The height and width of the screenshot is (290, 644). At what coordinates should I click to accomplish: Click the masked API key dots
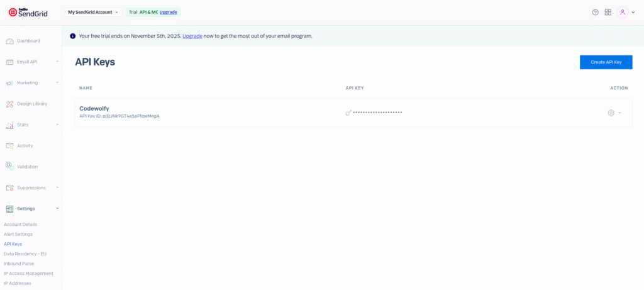(377, 113)
